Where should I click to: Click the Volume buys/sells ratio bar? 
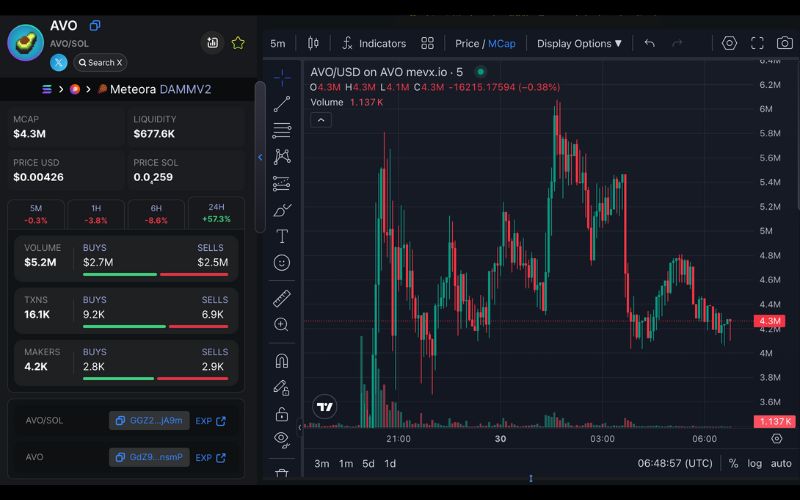(155, 274)
